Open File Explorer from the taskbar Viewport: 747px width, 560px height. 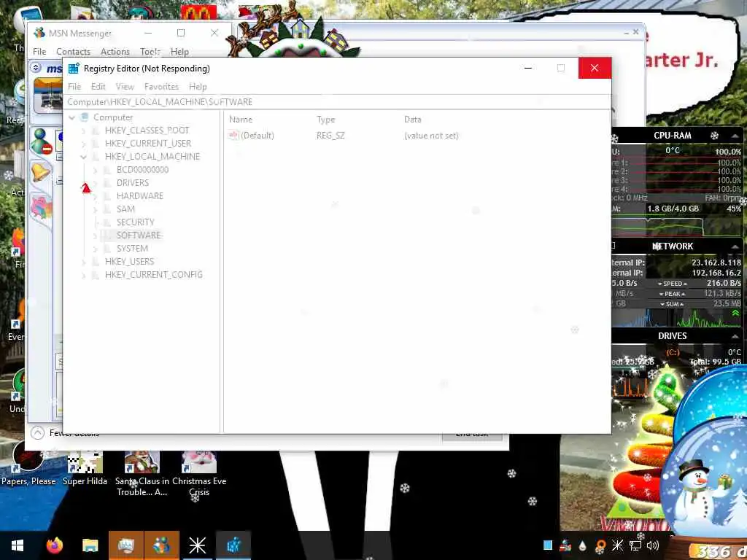point(90,545)
